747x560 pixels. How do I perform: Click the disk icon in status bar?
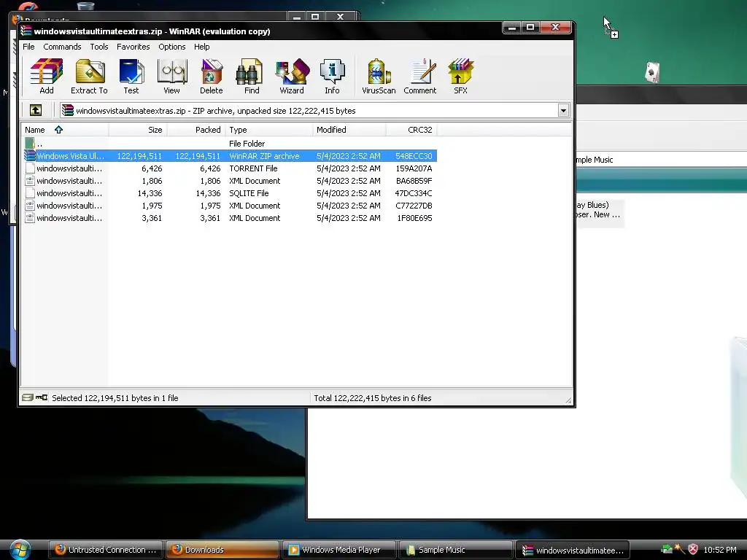coord(28,397)
